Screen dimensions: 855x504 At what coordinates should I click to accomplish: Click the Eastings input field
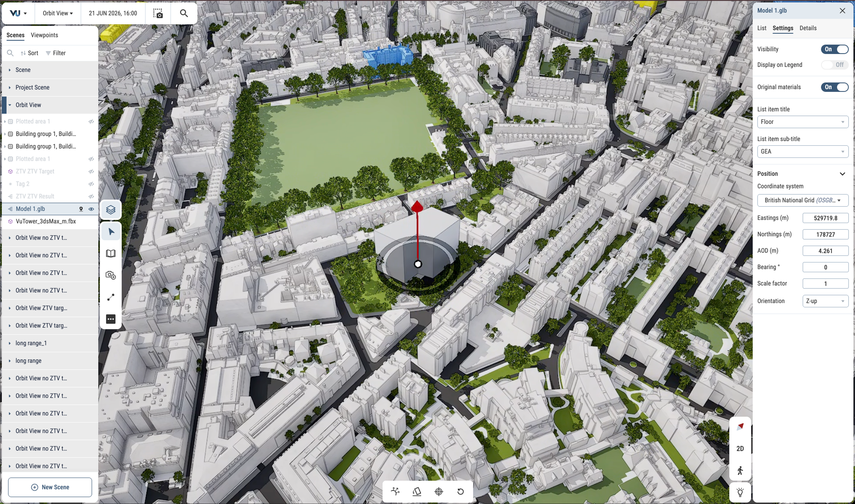click(x=825, y=218)
